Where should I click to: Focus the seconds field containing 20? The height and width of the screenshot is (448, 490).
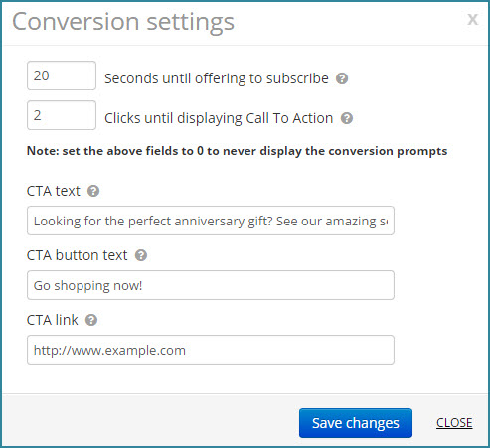point(62,75)
